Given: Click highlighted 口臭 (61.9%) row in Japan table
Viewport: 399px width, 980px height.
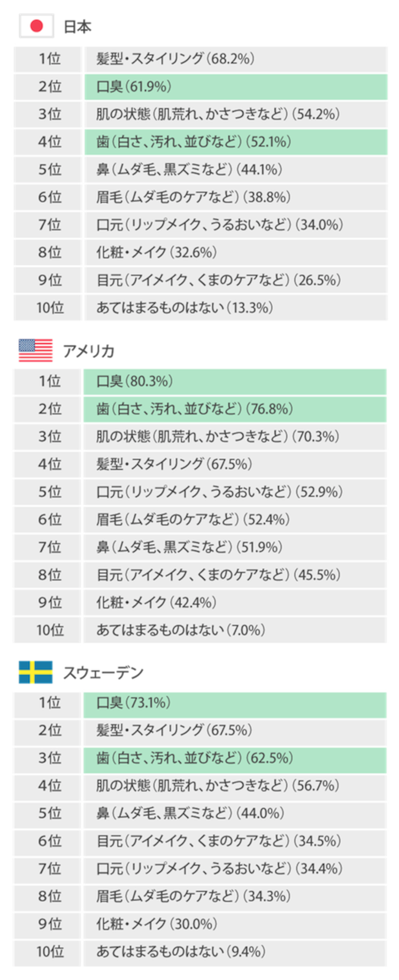Looking at the screenshot, I should pos(235,87).
